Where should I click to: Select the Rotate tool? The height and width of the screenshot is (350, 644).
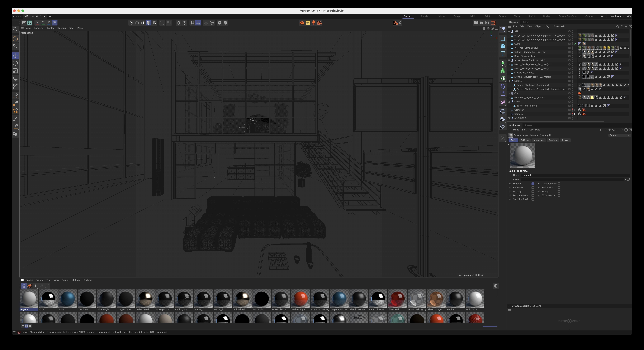pyautogui.click(x=15, y=63)
